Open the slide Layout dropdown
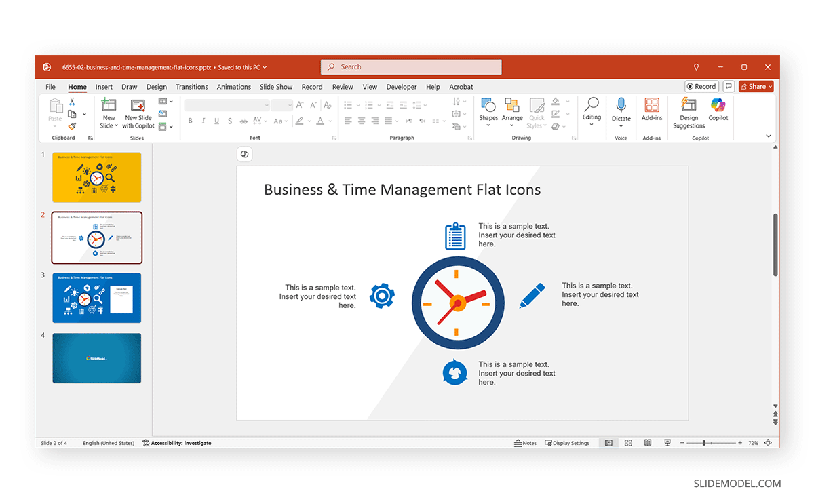This screenshot has width=814, height=504. tap(166, 102)
